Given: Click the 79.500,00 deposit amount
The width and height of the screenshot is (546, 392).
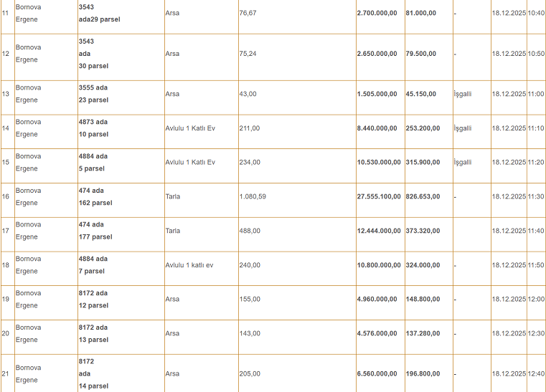Looking at the screenshot, I should (422, 54).
